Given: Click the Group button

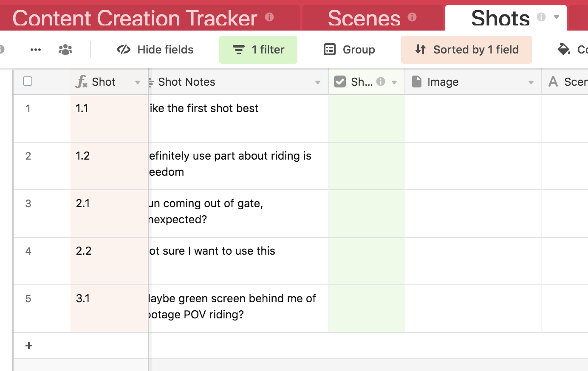Looking at the screenshot, I should 349,50.
